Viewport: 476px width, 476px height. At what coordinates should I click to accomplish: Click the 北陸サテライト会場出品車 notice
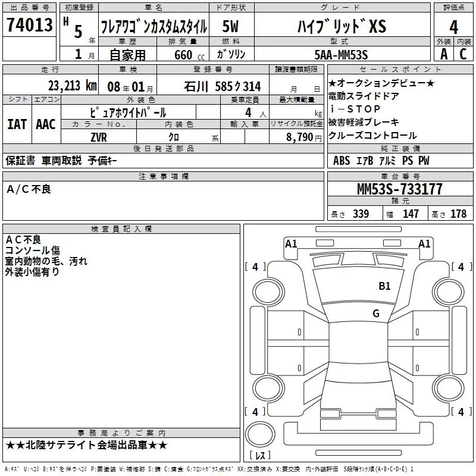pos(86,445)
